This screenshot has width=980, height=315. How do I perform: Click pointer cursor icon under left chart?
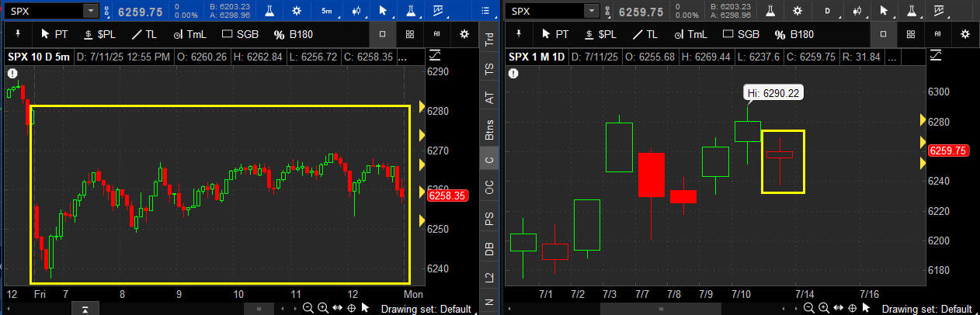[x=365, y=308]
